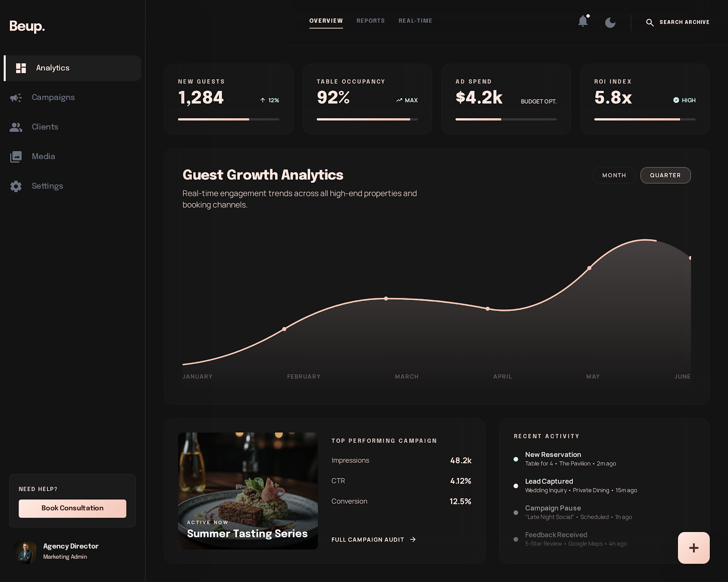Open Campaigns via the megaphone icon

coord(16,98)
